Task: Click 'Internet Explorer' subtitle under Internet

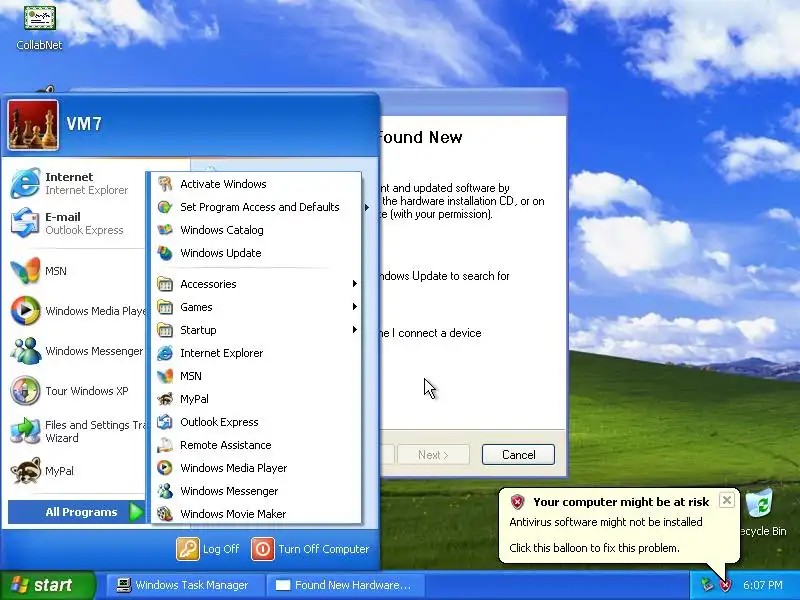Action: pyautogui.click(x=86, y=190)
